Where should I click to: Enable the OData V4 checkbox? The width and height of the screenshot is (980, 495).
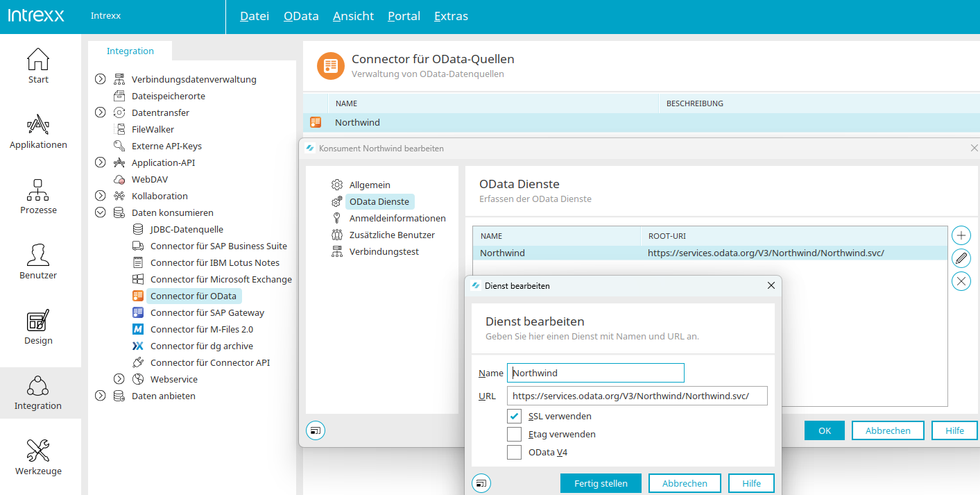[514, 453]
